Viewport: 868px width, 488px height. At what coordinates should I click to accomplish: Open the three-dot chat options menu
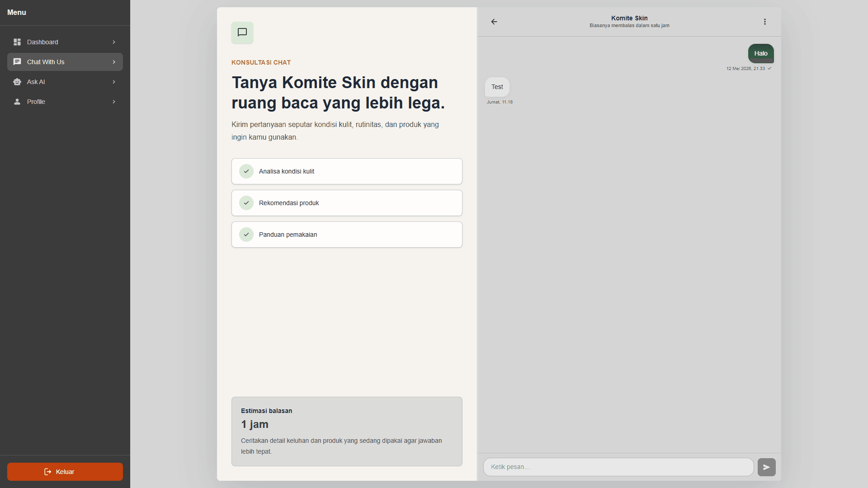pos(765,22)
